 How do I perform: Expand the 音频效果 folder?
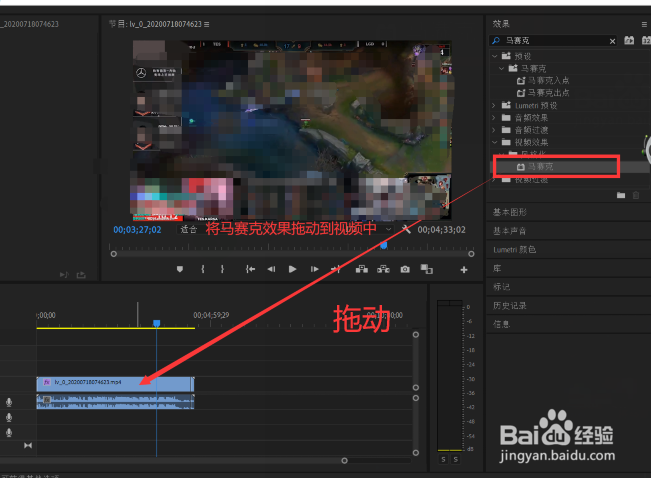[x=494, y=118]
